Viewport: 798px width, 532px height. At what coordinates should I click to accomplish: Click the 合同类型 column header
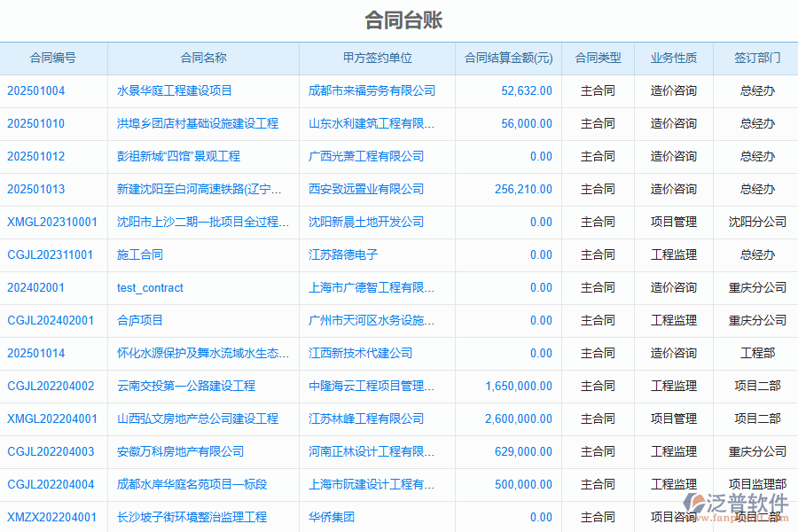[x=598, y=59]
